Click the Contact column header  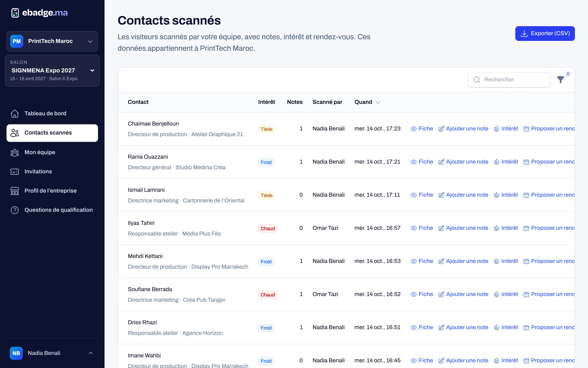click(x=138, y=102)
